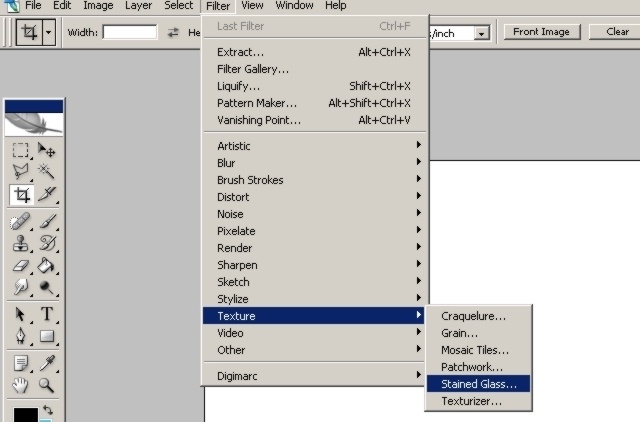The height and width of the screenshot is (422, 640).
Task: Open Filter Gallery from the Filter menu
Action: click(314, 69)
